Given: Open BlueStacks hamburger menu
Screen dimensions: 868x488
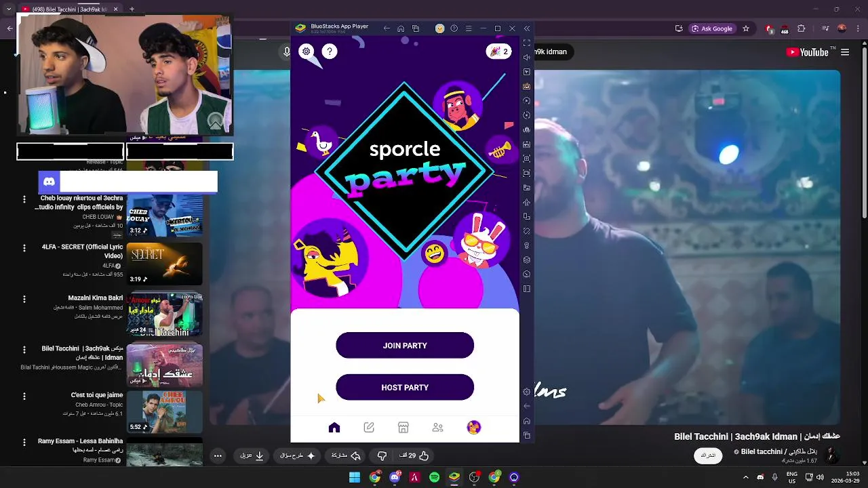Looking at the screenshot, I should coord(469,28).
